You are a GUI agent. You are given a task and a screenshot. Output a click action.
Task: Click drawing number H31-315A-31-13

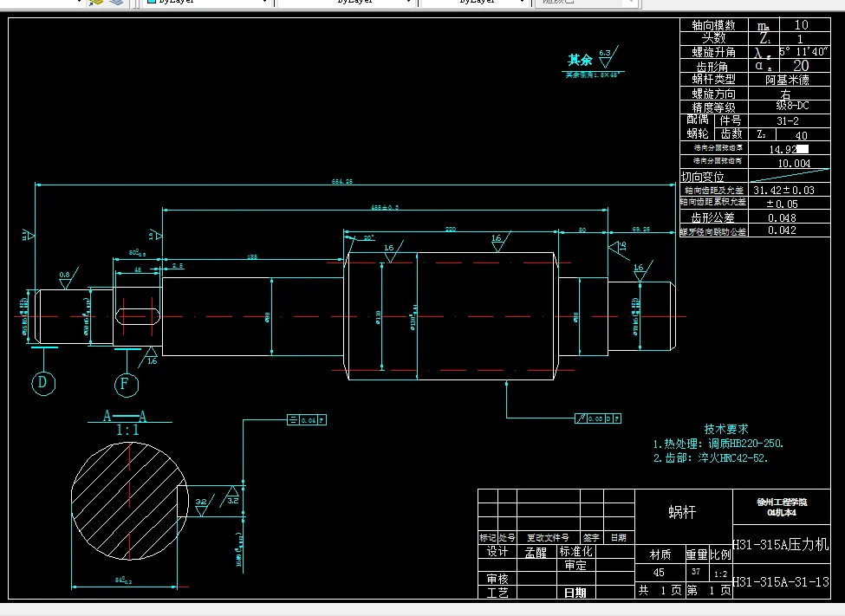[780, 581]
